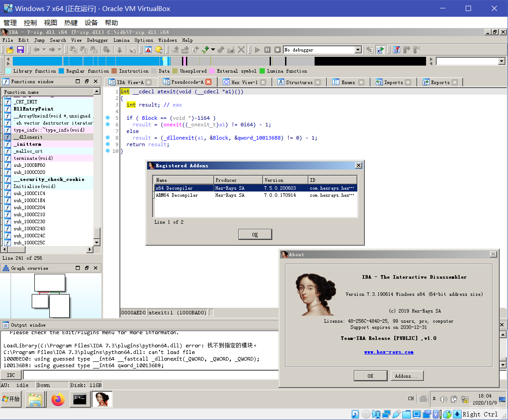Click the down arrow toolbar icon
The width and height of the screenshot is (508, 420).
119,50
